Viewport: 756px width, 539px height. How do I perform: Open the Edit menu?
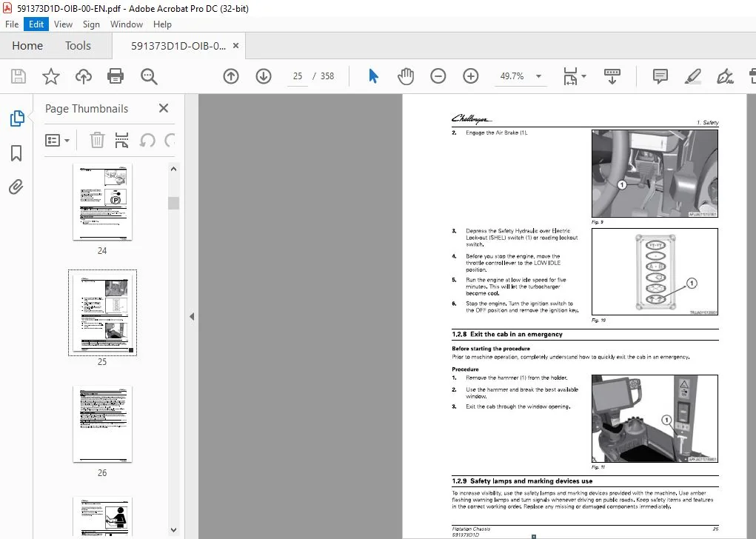point(36,24)
